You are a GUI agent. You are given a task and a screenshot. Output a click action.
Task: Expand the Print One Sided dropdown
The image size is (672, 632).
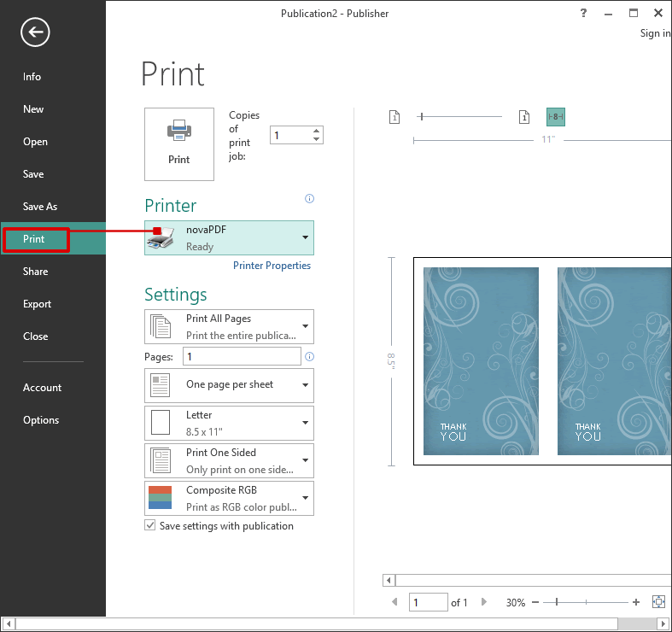(230, 460)
